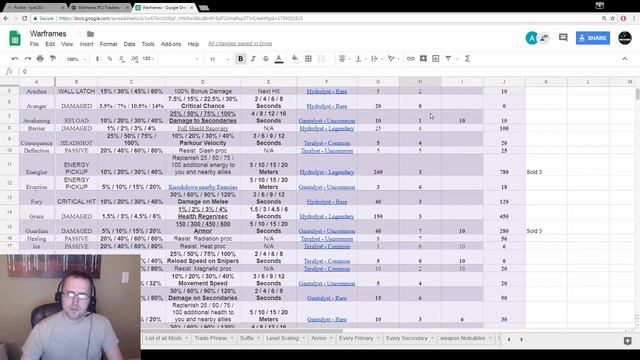Open vertical align options
The image size is (640, 360).
[x=360, y=59]
